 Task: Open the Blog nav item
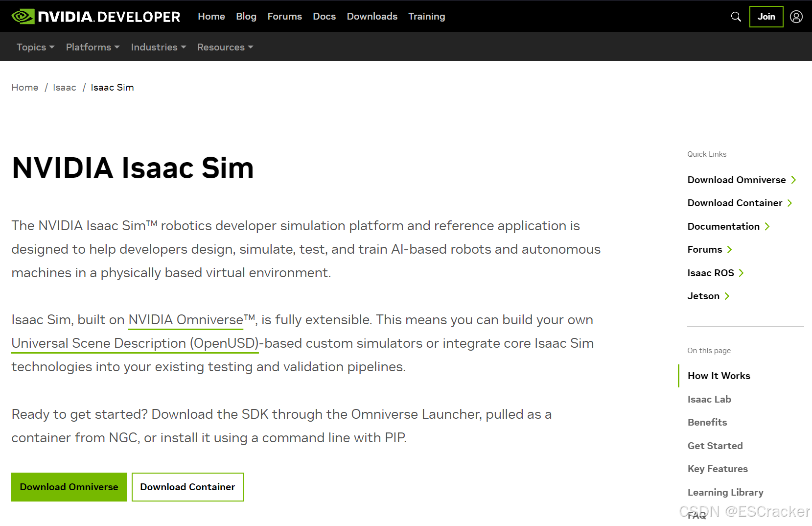click(x=246, y=16)
